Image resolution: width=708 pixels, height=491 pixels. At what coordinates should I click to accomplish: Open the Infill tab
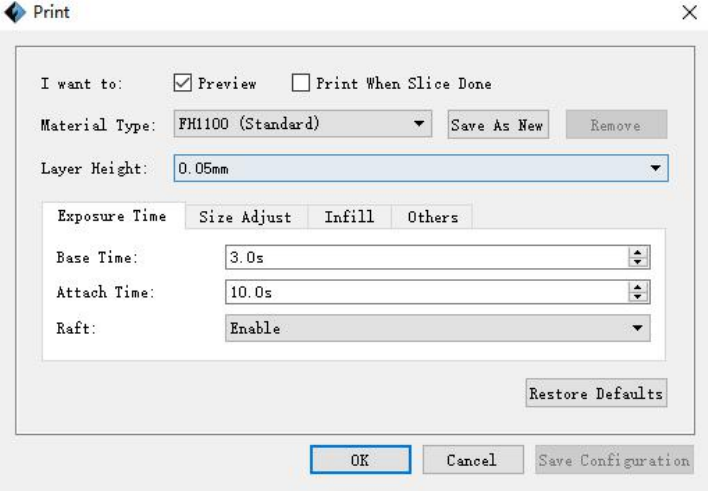coord(349,217)
